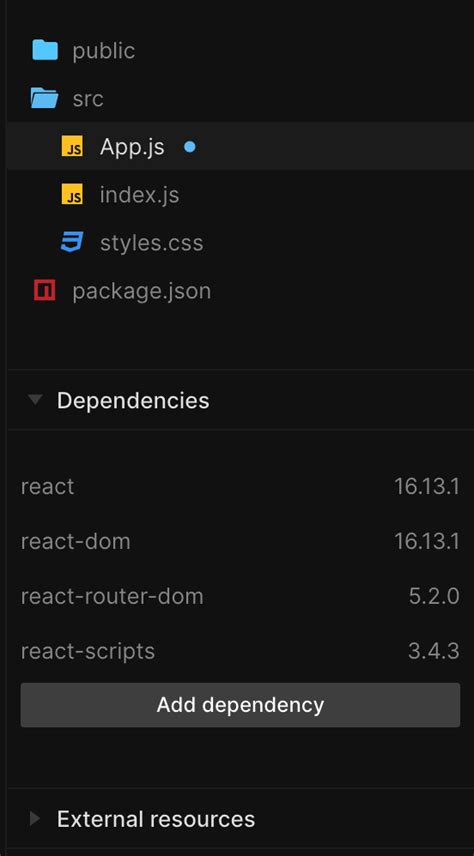
Task: Click the unsaved blue dot next to App.js
Action: click(189, 146)
